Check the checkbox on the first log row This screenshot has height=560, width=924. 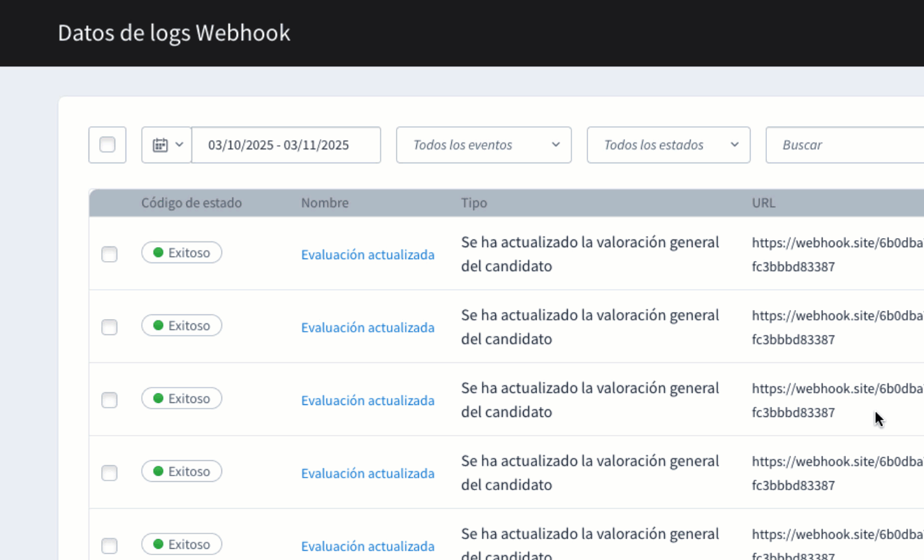tap(109, 254)
